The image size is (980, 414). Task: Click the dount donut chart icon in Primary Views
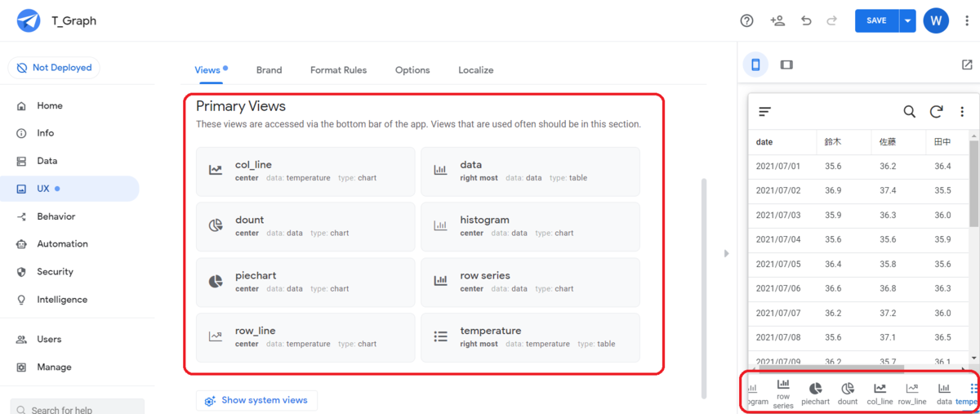coord(216,225)
